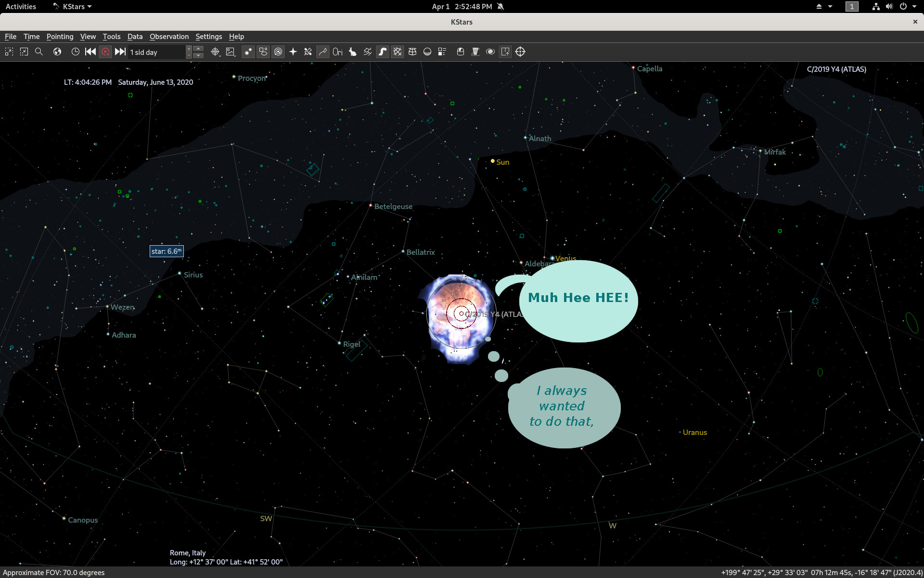The image size is (924, 578).
Task: Click the Procyon star label
Action: click(x=252, y=78)
